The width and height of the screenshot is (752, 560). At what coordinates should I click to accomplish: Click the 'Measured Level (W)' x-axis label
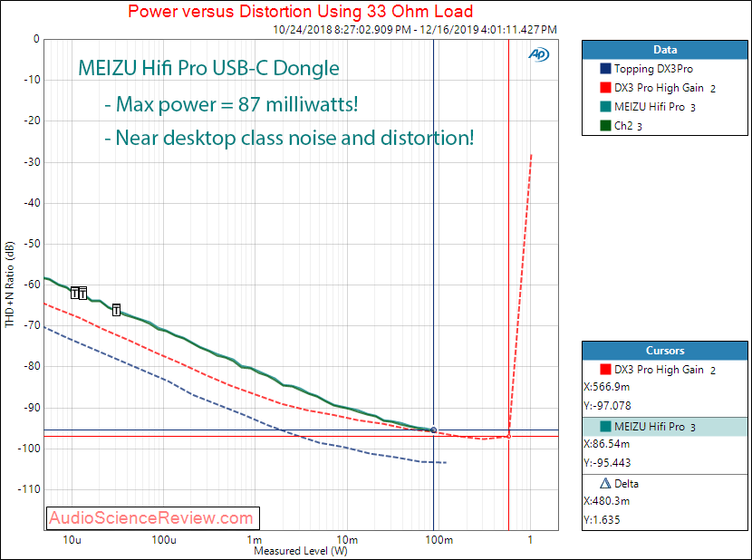pyautogui.click(x=301, y=551)
